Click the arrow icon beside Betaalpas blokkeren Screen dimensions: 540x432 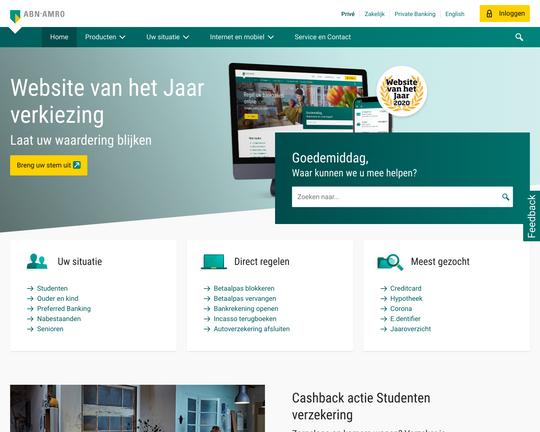point(207,288)
